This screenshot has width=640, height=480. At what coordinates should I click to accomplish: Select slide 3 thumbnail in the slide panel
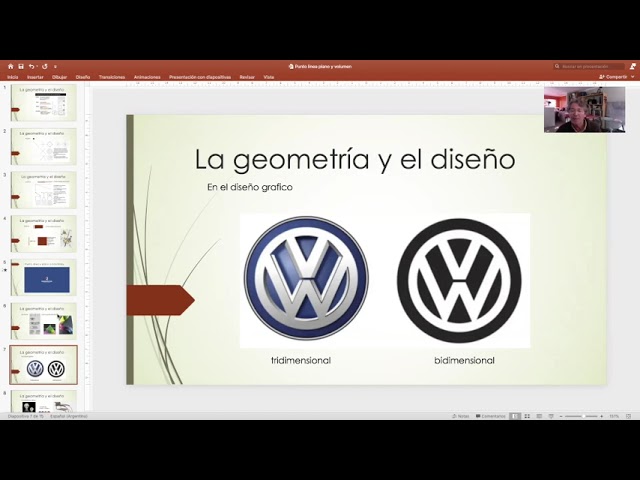click(x=43, y=190)
